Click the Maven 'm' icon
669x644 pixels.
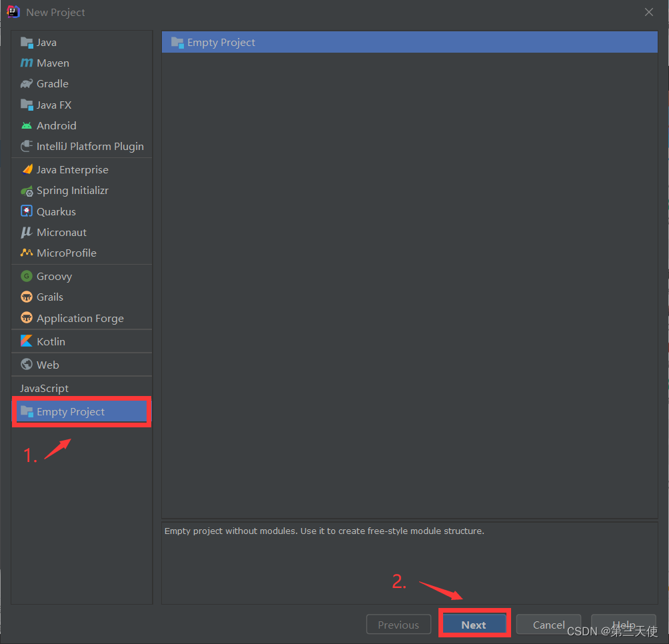point(27,63)
